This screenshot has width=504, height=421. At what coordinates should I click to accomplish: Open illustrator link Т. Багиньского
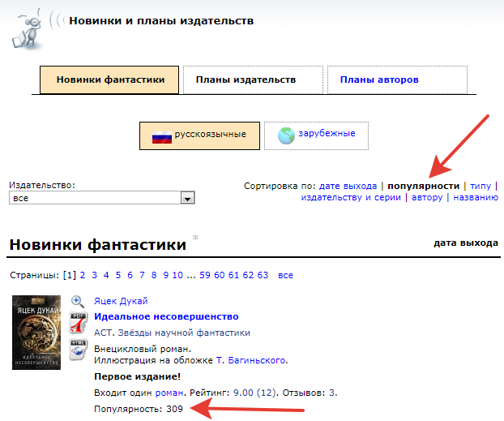pyautogui.click(x=251, y=360)
